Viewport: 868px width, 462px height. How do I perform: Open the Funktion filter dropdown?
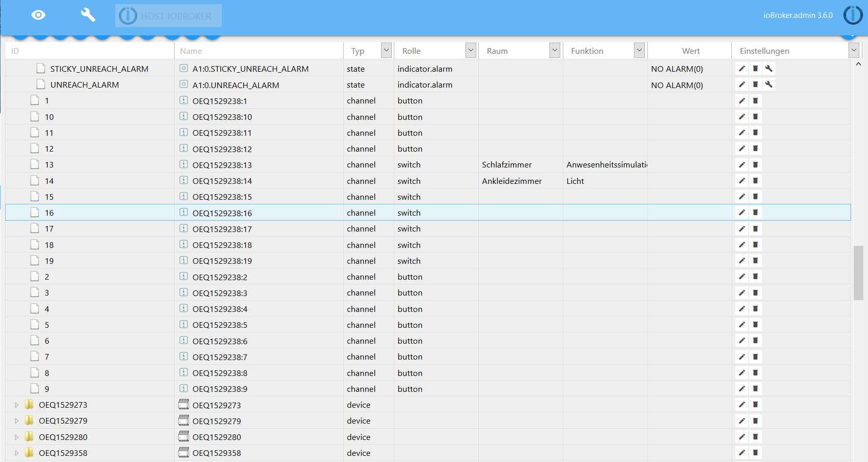[x=639, y=50]
